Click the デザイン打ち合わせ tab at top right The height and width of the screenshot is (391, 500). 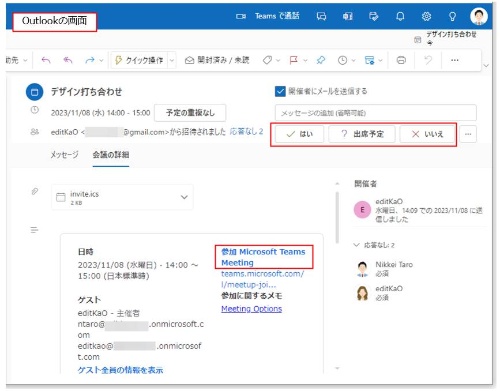pyautogui.click(x=446, y=38)
